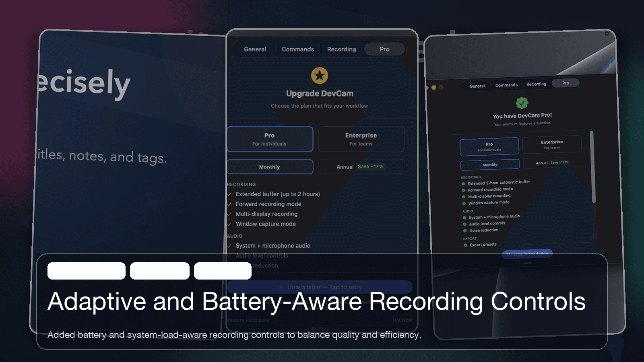The image size is (644, 362).
Task: Click 'Export presets' text in right window
Action: [x=483, y=245]
